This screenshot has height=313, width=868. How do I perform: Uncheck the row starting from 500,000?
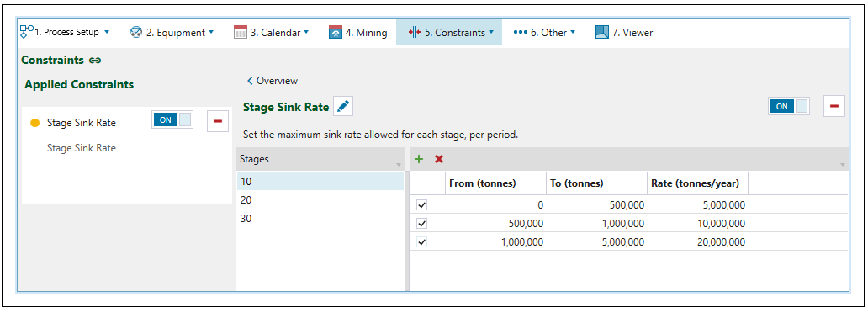422,223
